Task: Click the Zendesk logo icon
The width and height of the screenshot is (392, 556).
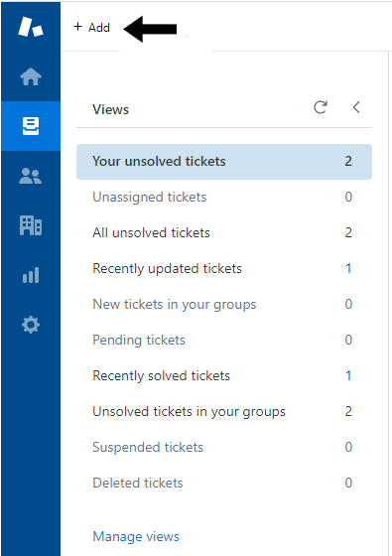Action: (31, 27)
